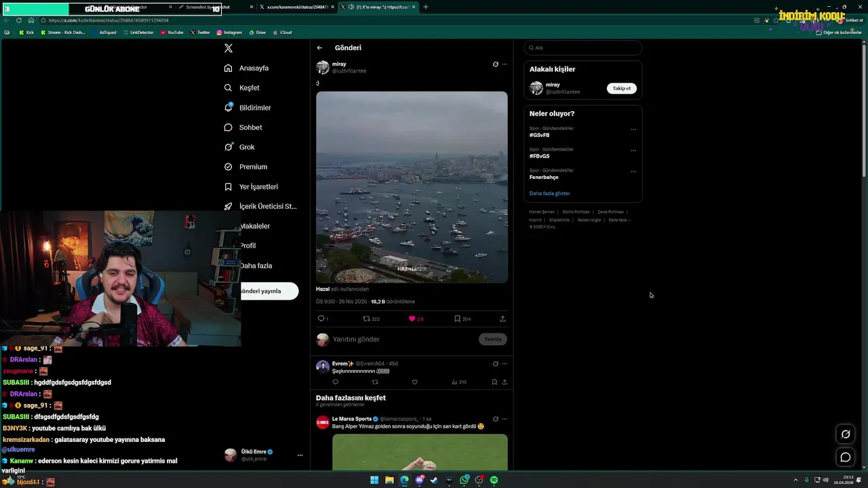Click the Yanıtla button
Image resolution: width=868 pixels, height=488 pixels.
coord(493,339)
